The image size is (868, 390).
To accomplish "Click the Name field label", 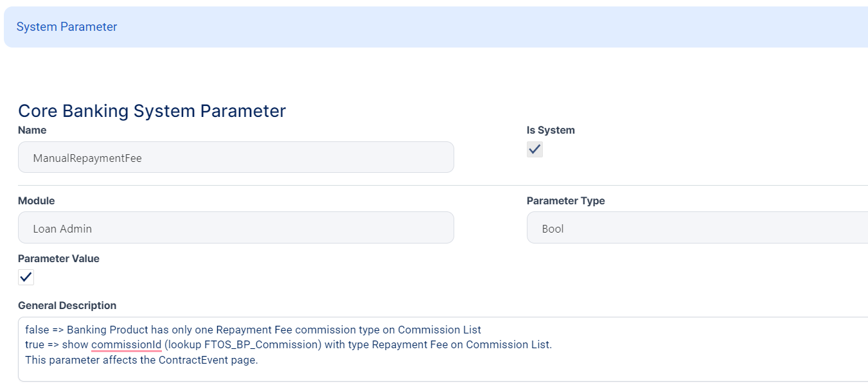I will (32, 130).
